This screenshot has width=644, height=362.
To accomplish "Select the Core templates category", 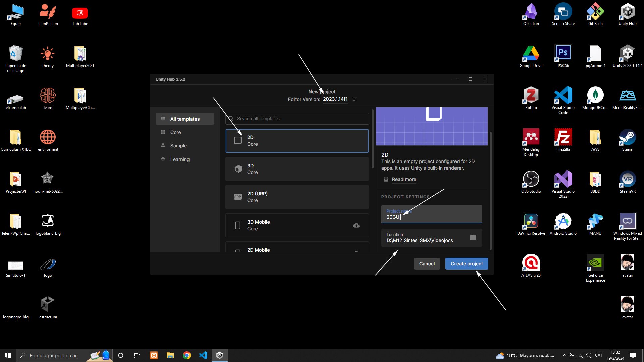I will [x=175, y=132].
